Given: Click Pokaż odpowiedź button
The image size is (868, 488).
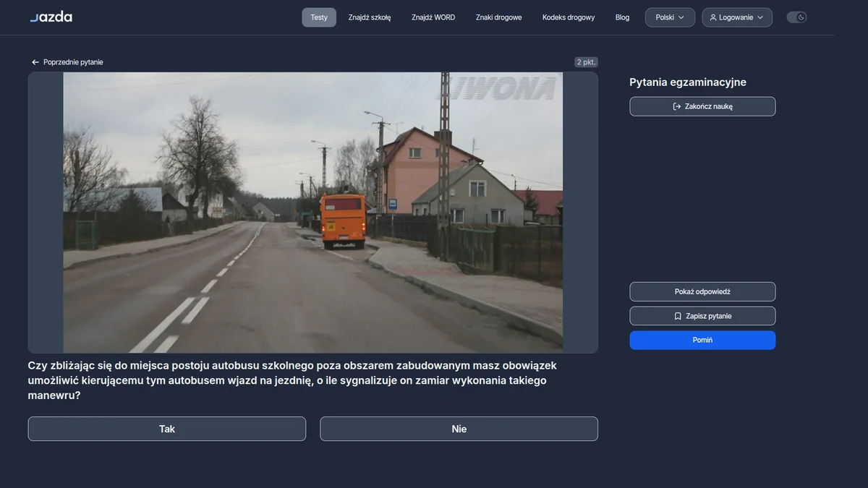Looking at the screenshot, I should (x=702, y=291).
